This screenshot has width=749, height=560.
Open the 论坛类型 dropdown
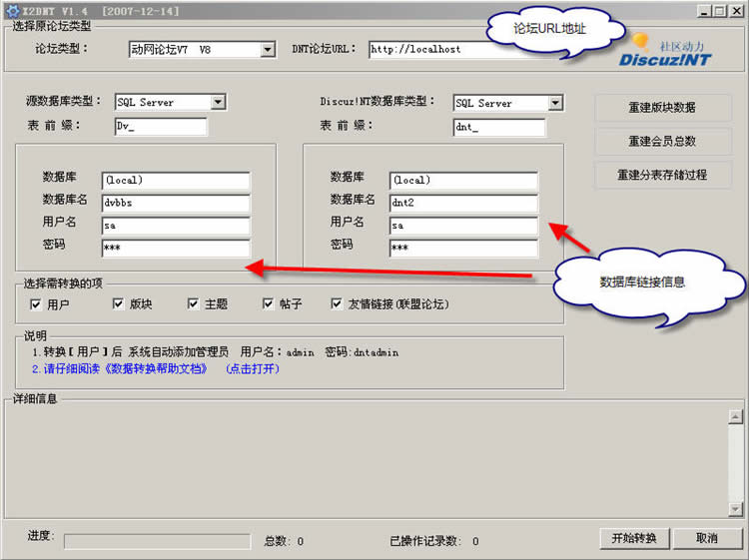click(268, 49)
